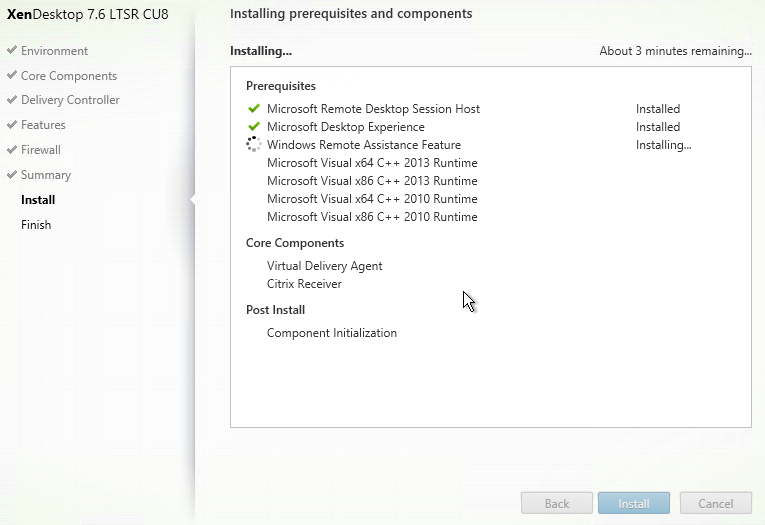Select Virtual Delivery Agent in Core Components

[x=324, y=266]
